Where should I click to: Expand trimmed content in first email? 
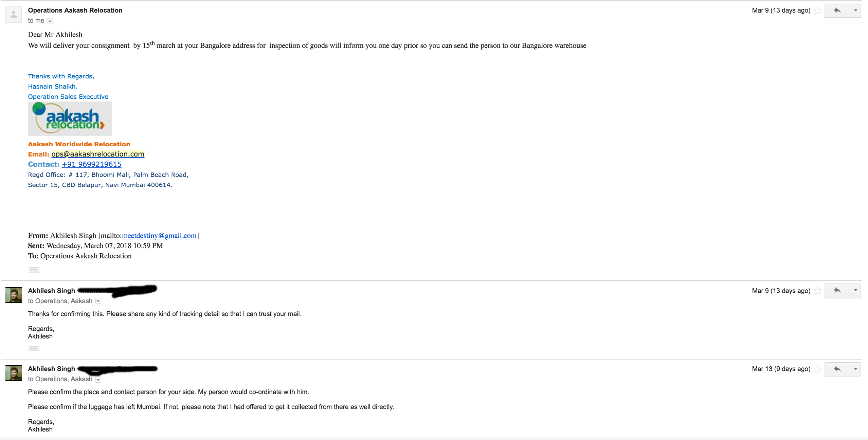click(x=34, y=270)
